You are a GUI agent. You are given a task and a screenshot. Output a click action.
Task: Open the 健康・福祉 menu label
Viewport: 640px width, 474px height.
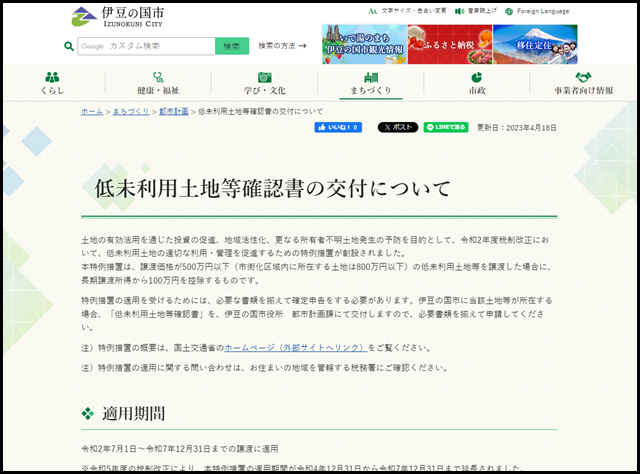[158, 90]
